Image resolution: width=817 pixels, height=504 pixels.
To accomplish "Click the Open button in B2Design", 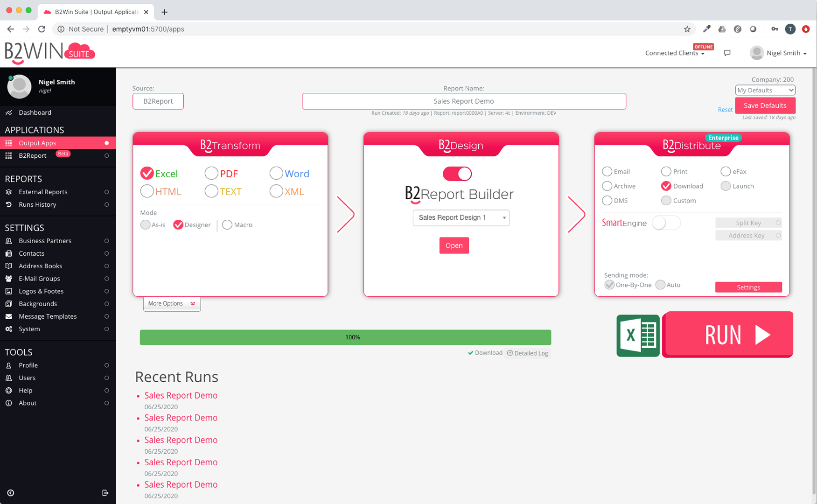I will (454, 245).
